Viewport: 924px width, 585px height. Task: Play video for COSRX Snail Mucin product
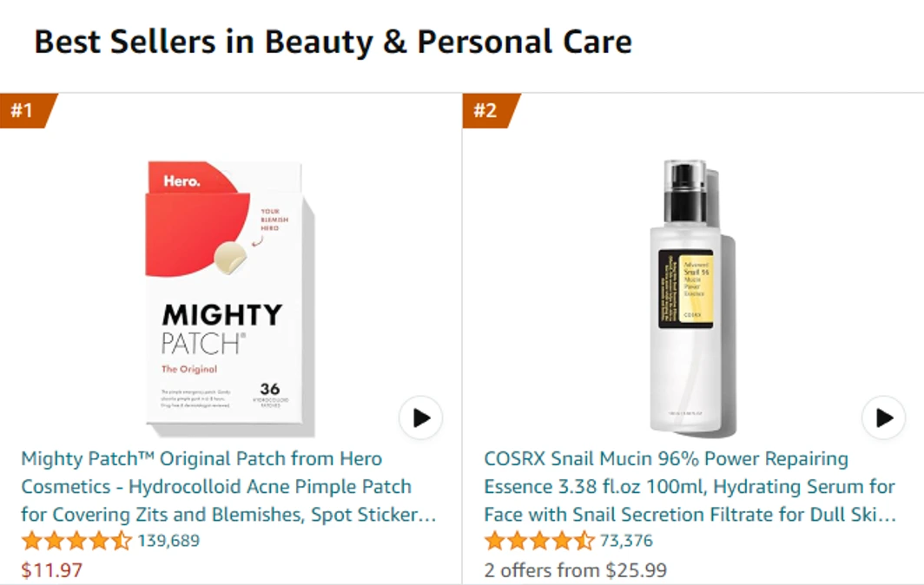883,417
